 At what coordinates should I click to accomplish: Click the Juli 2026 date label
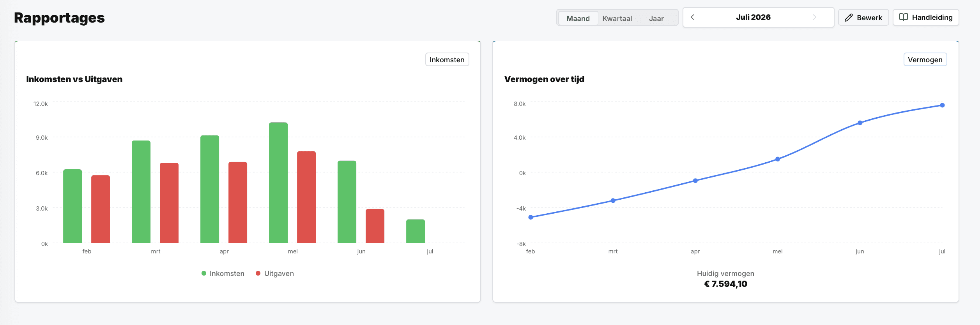click(753, 17)
